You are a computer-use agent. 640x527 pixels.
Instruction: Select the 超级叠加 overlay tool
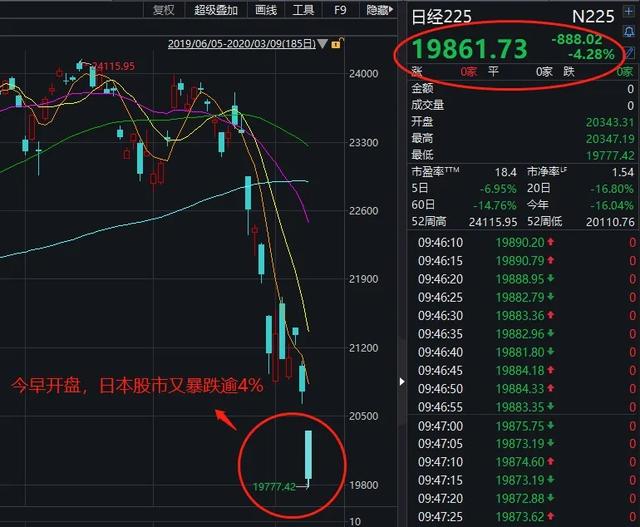216,10
